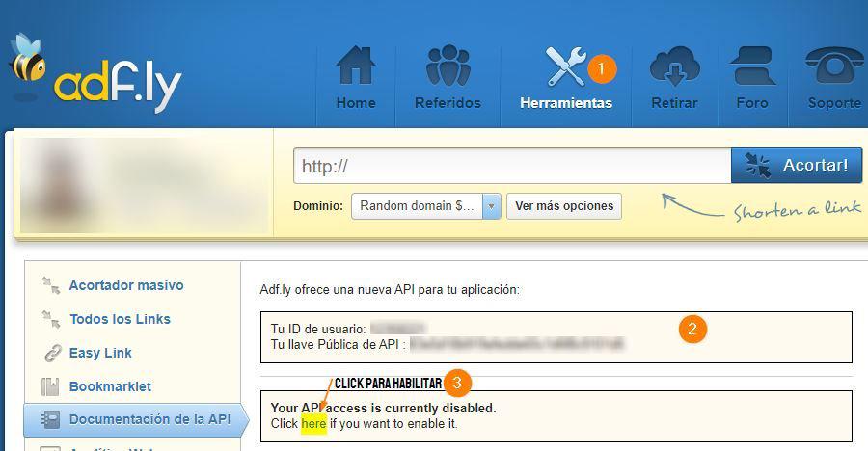Open Acortador masivo sidebar link
The image size is (868, 451).
[x=126, y=285]
